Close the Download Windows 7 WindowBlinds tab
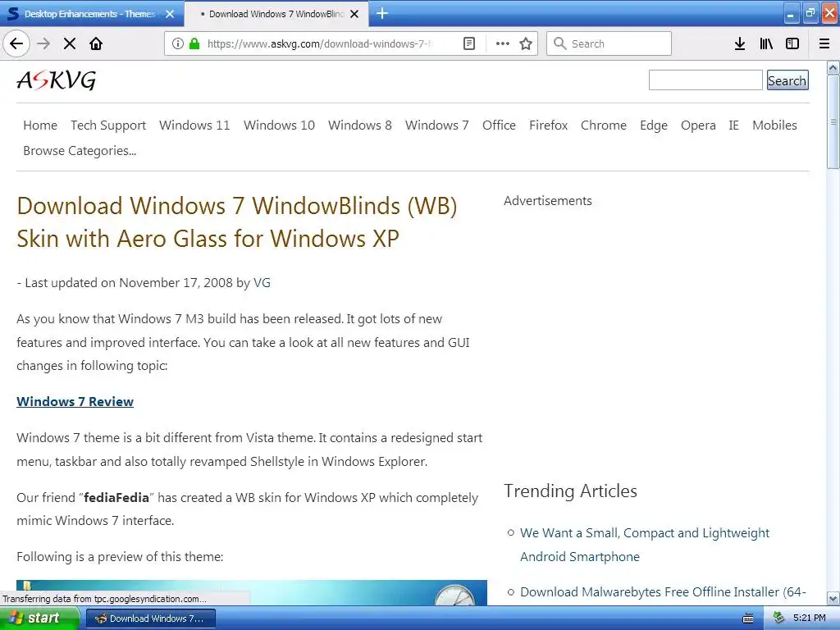This screenshot has height=630, width=840. pyautogui.click(x=354, y=14)
